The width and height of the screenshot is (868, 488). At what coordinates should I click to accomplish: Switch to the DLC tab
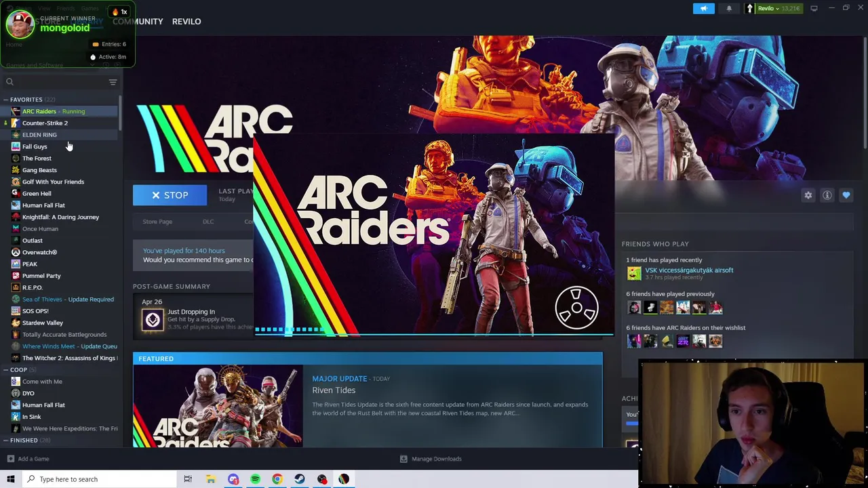tap(208, 222)
